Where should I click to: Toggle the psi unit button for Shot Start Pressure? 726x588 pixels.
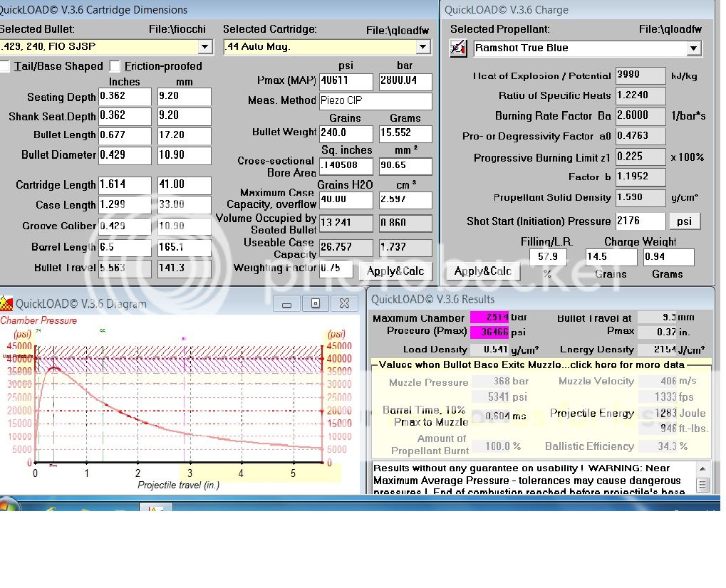684,221
